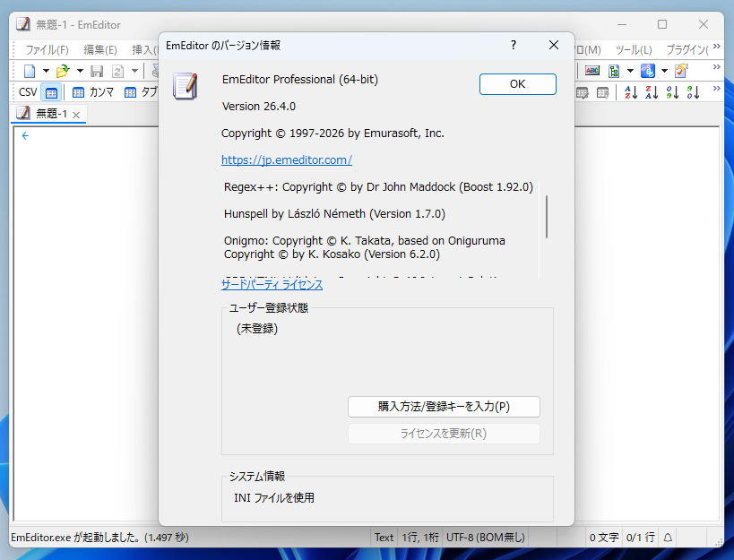This screenshot has height=560, width=734.
Task: Click the blue ABC plug-in icon
Action: point(648,71)
